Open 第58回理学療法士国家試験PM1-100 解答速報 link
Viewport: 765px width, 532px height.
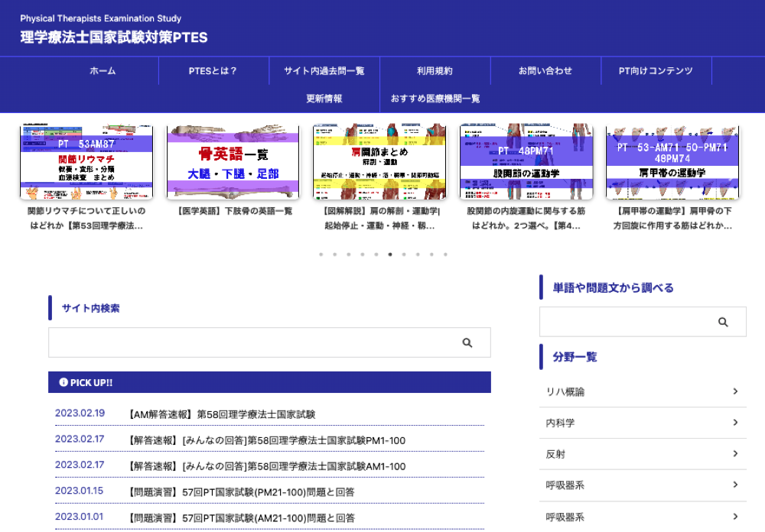pos(267,440)
